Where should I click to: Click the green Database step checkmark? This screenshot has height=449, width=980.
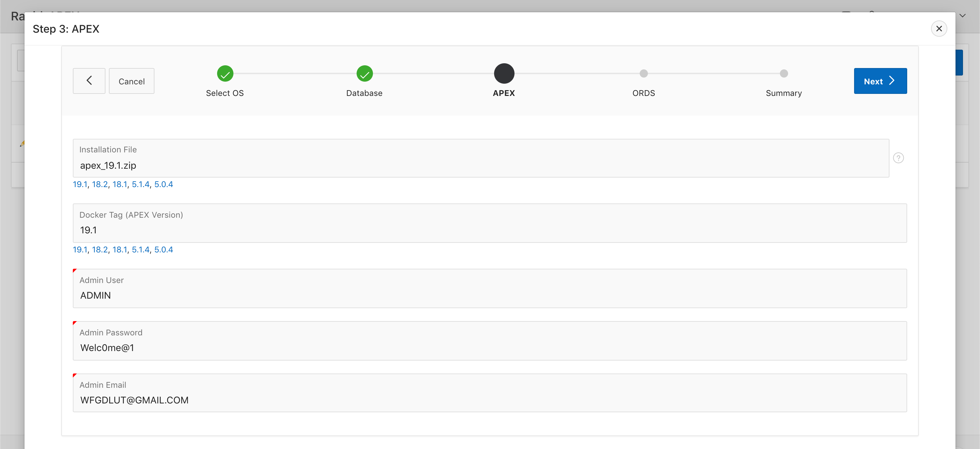[x=364, y=73]
